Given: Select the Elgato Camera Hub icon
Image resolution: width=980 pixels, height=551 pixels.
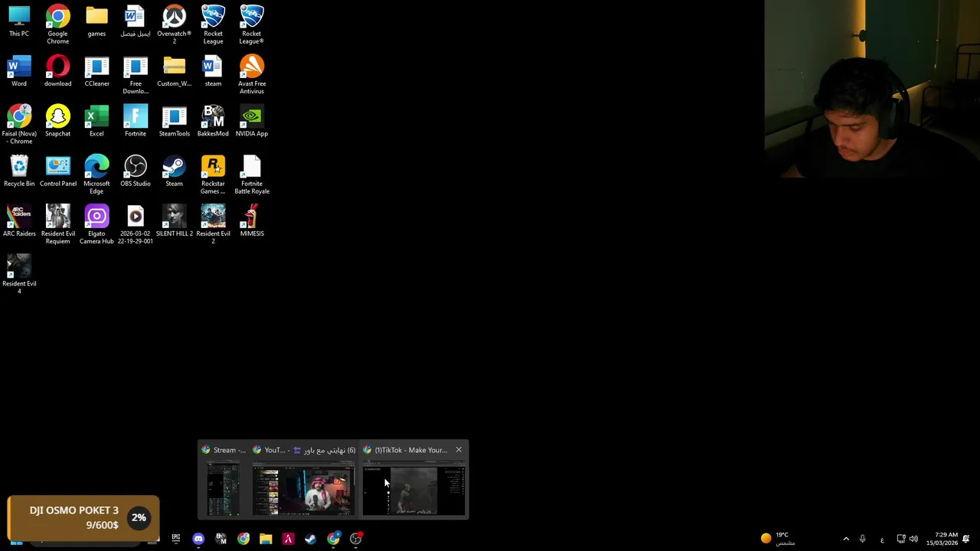Looking at the screenshot, I should [x=96, y=224].
